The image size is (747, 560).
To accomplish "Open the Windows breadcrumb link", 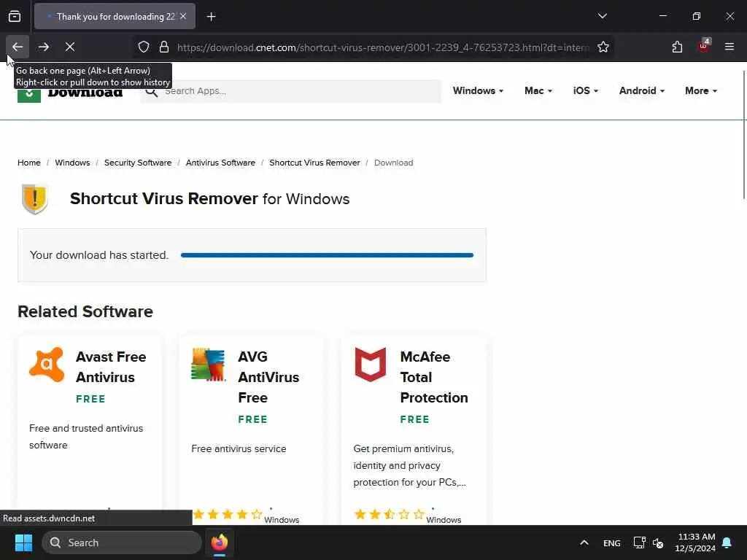I will tap(72, 163).
